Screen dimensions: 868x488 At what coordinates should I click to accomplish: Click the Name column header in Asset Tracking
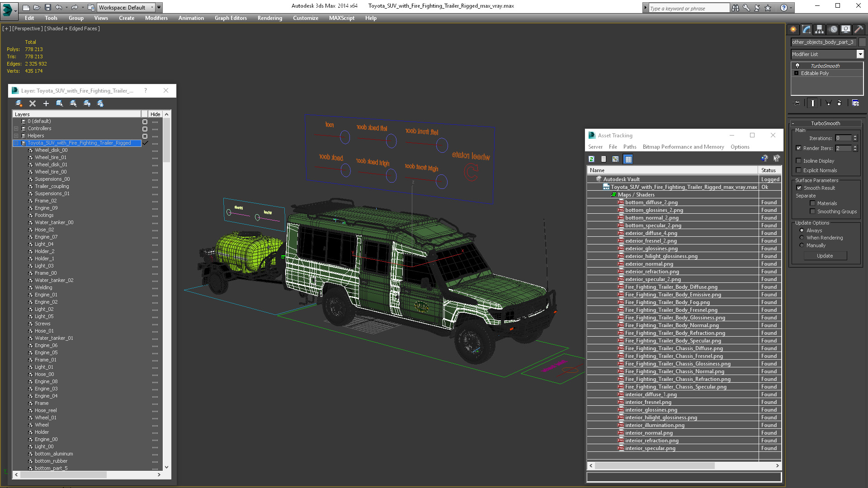click(672, 170)
